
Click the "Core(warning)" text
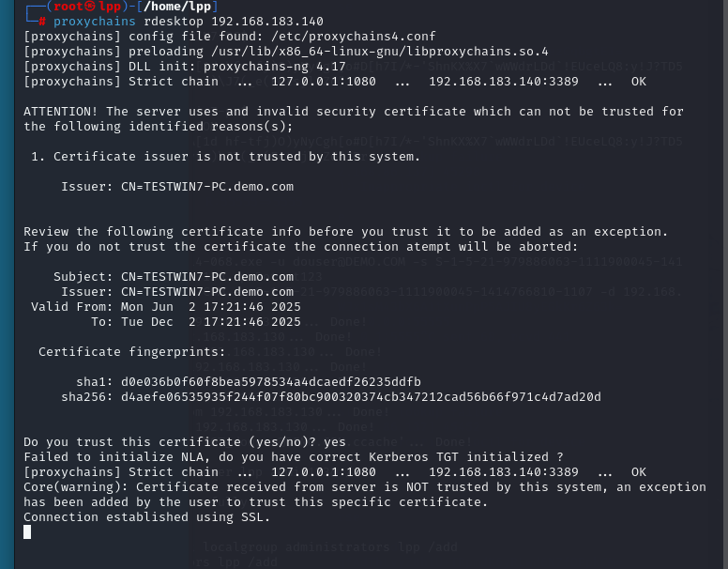[80, 486]
